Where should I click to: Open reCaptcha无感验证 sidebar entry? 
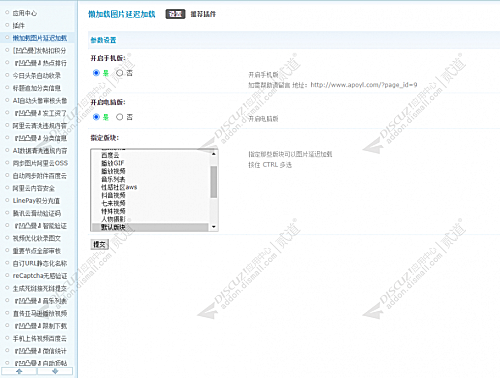(x=40, y=276)
